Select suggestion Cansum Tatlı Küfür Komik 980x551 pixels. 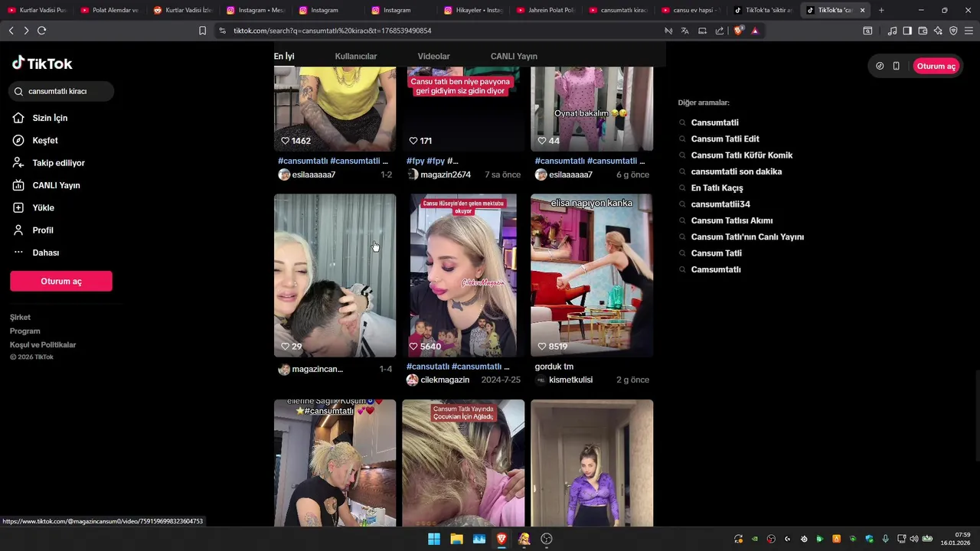[x=742, y=155]
